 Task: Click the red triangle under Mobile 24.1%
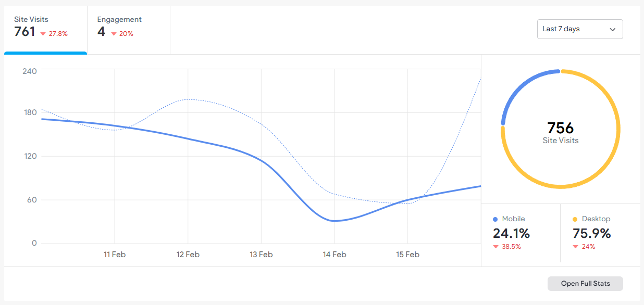pyautogui.click(x=496, y=246)
